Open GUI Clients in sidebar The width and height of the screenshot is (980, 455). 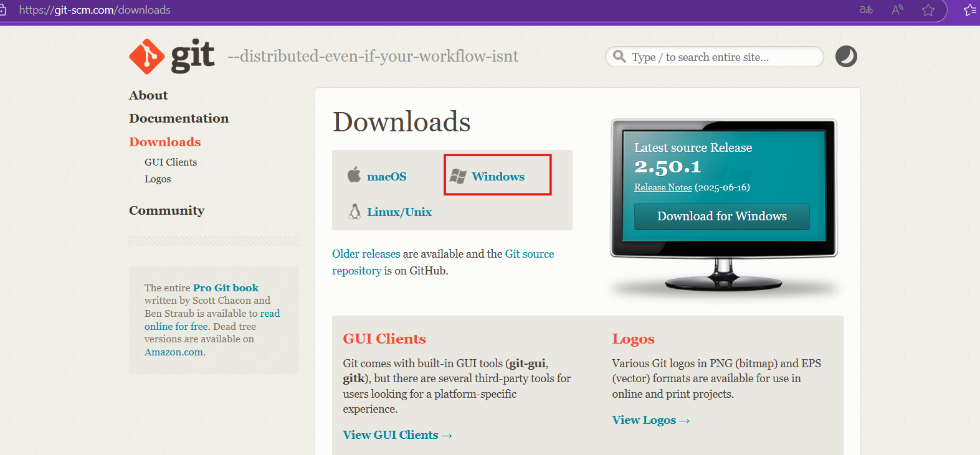click(x=171, y=162)
